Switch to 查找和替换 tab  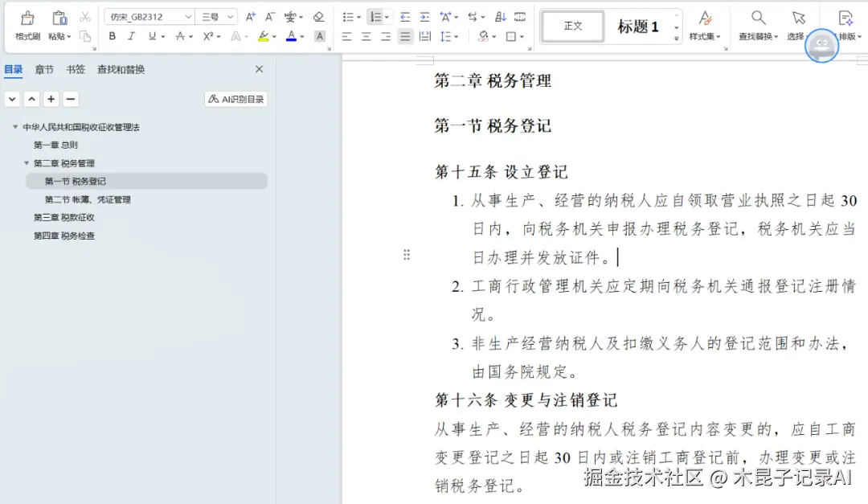pos(121,69)
